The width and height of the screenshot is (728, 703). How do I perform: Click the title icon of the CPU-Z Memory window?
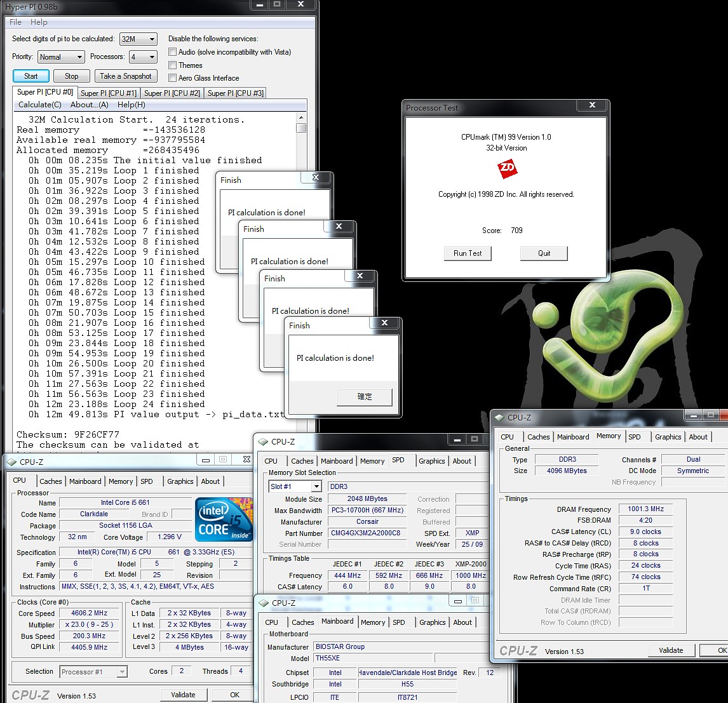499,418
